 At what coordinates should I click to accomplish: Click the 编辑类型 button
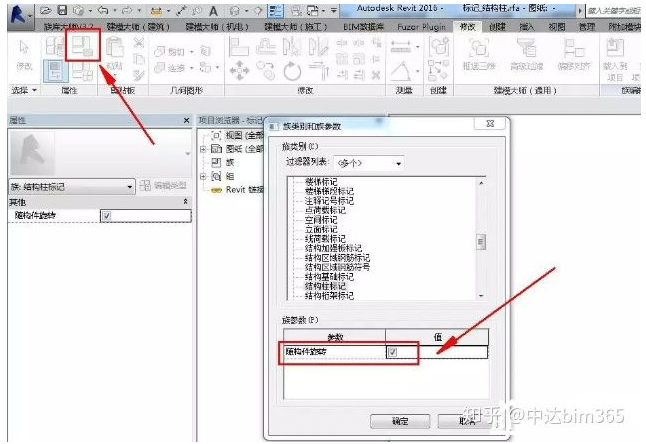click(x=165, y=186)
